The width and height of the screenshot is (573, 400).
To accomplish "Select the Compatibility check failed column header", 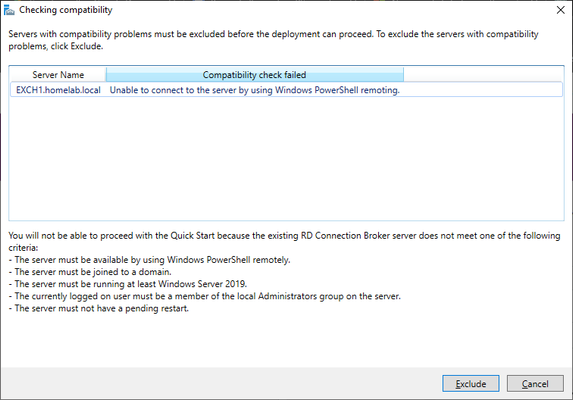I will click(255, 75).
